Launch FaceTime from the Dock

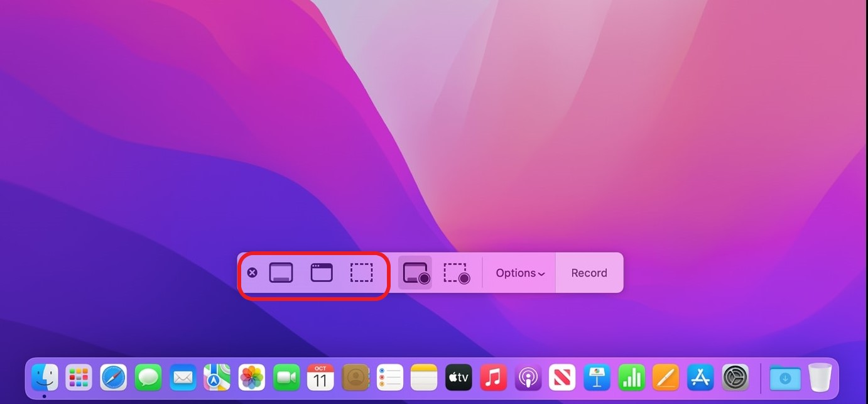click(286, 378)
